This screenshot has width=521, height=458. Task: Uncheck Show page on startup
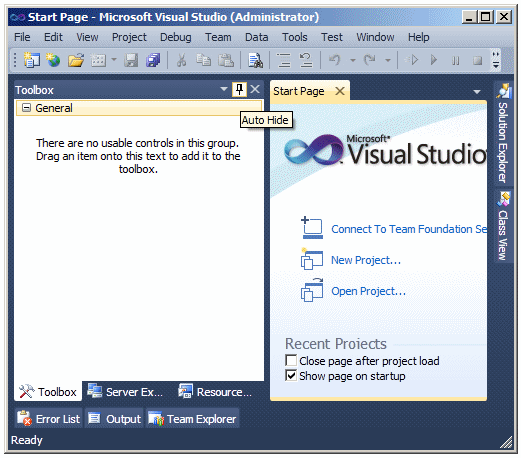click(291, 376)
